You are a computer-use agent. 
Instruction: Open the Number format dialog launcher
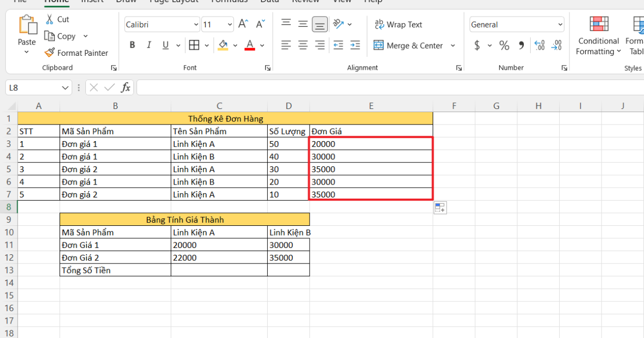(x=565, y=68)
